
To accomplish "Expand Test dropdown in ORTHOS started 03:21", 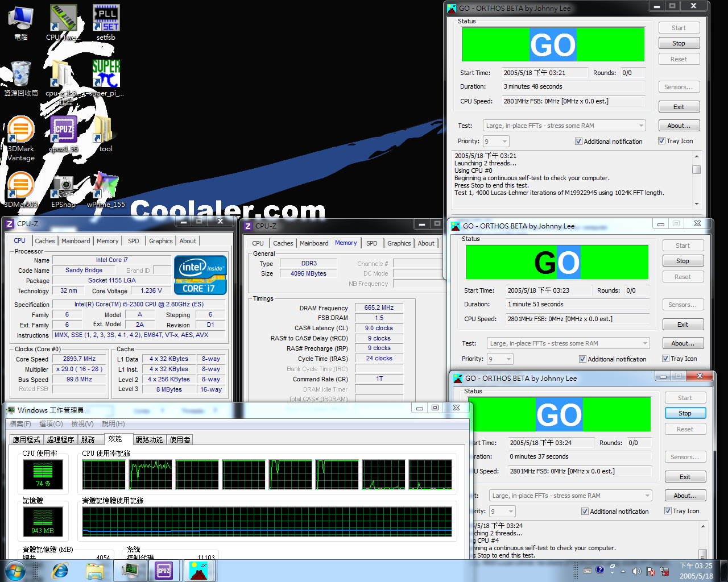I will click(641, 126).
